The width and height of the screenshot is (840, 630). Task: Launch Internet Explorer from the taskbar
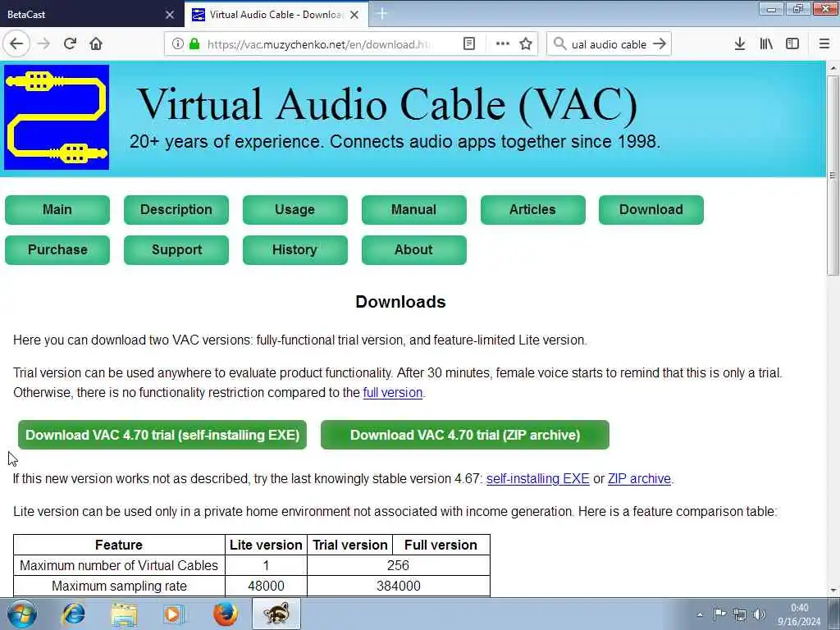coord(73,614)
